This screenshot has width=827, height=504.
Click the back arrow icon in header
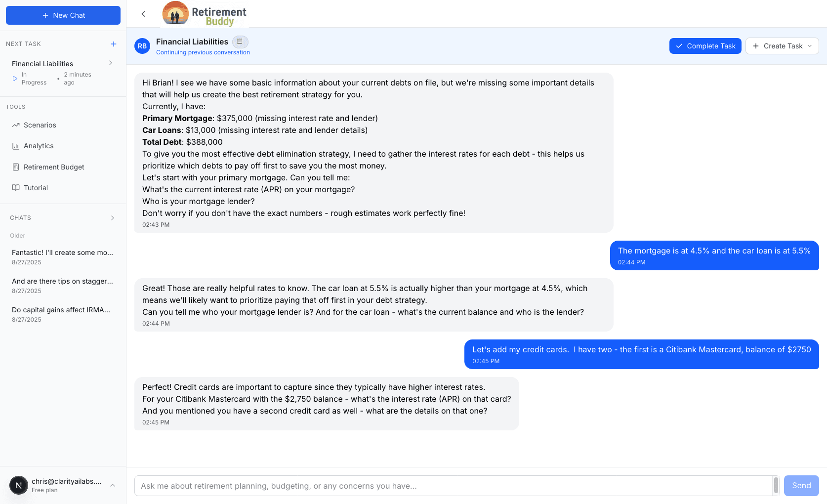(x=143, y=14)
